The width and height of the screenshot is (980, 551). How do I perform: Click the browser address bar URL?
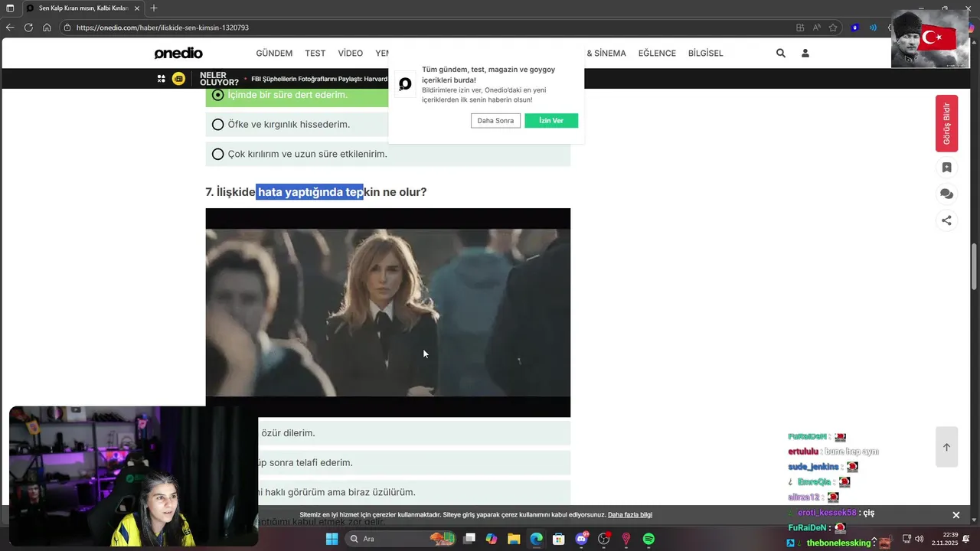[162, 28]
